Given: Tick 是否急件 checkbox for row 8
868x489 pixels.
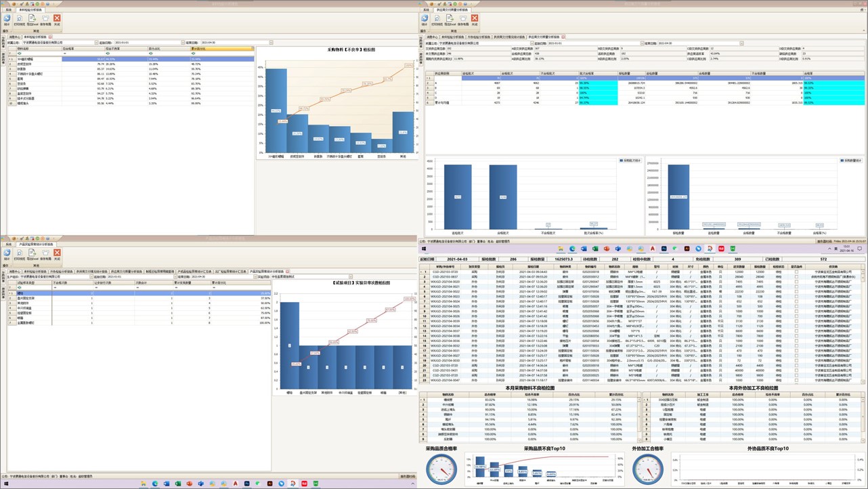Looking at the screenshot, I should tap(796, 306).
